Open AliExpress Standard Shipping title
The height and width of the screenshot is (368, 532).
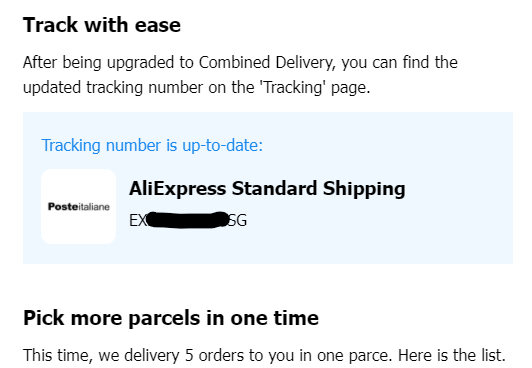267,189
